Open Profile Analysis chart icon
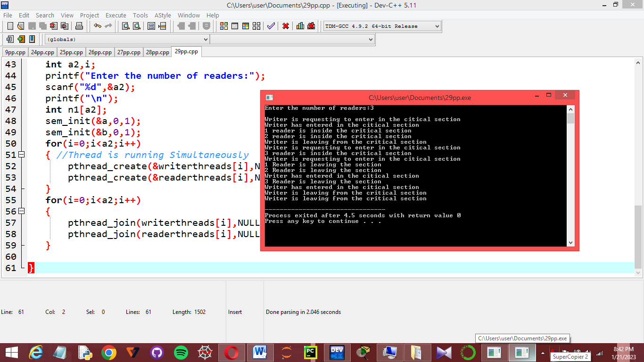Viewport: 644px width, 362px height. pos(300,26)
